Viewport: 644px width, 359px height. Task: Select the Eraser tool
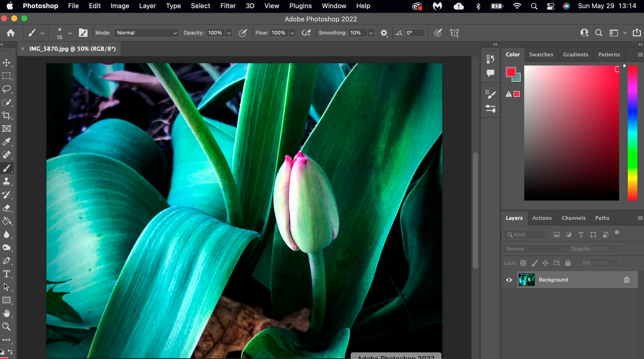(x=6, y=208)
